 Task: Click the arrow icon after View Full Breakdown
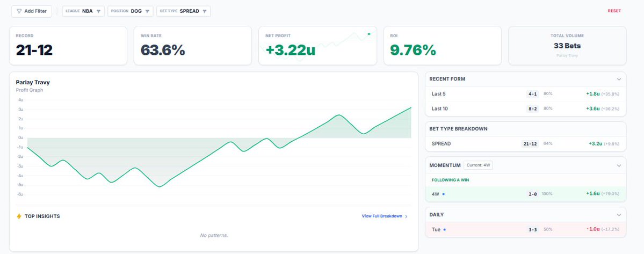tap(406, 216)
